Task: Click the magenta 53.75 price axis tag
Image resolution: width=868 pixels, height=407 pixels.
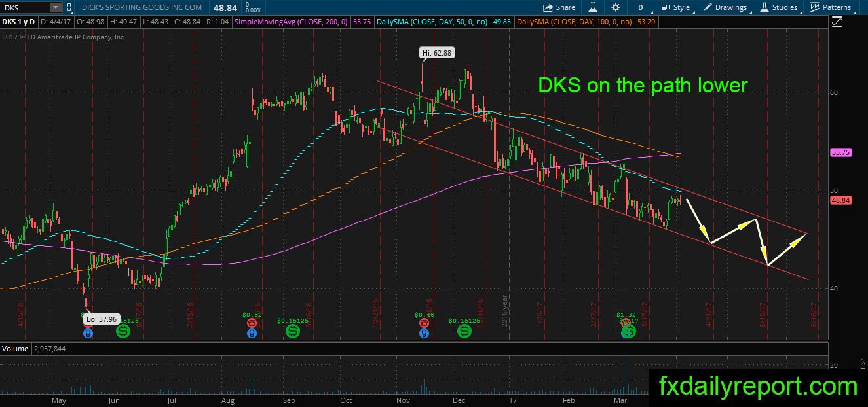Action: [x=840, y=152]
